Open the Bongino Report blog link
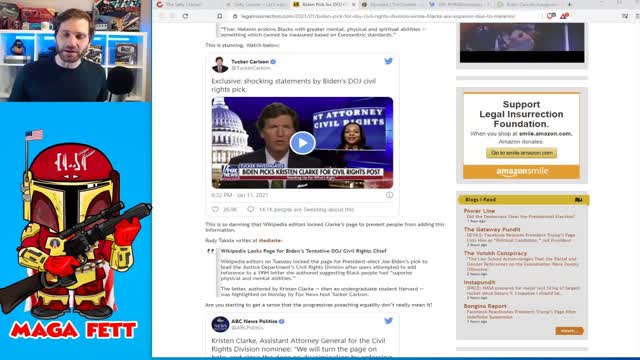 coord(485,306)
